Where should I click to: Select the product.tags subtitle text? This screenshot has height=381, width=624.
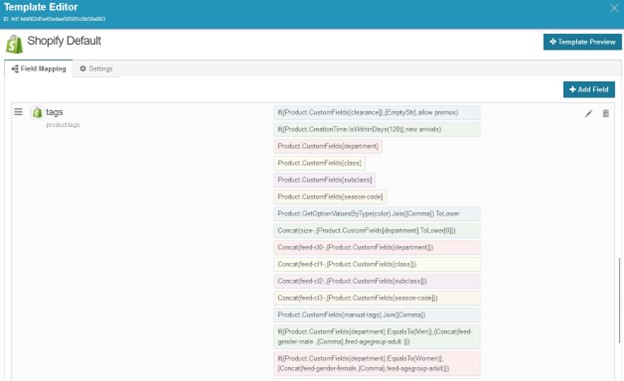(63, 125)
